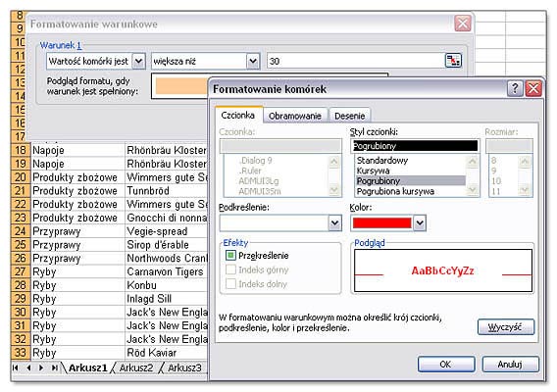Viewport: 557px width, 392px height.
Task: Select row header 33
Action: pyautogui.click(x=21, y=353)
